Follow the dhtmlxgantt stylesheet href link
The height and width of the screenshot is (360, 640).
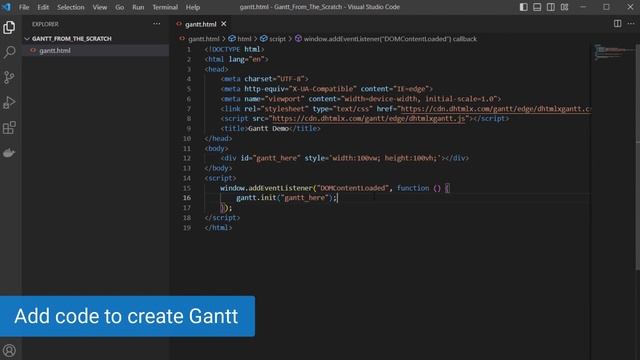(x=496, y=109)
